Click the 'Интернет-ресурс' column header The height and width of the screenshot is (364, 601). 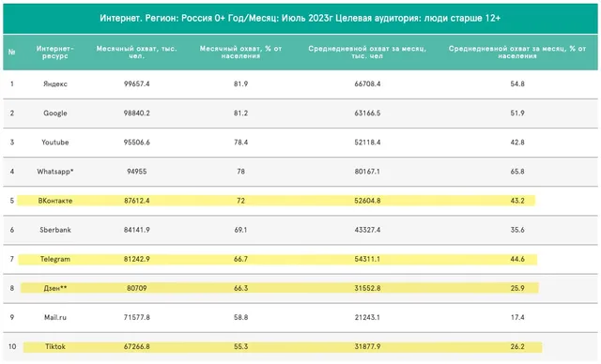point(55,52)
